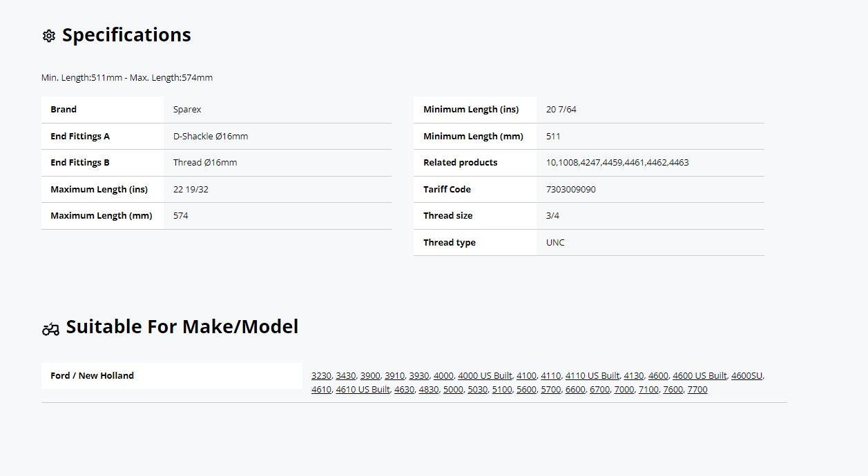The height and width of the screenshot is (476, 868).
Task: Click the Suitable For Make/Model heading
Action: click(x=182, y=327)
